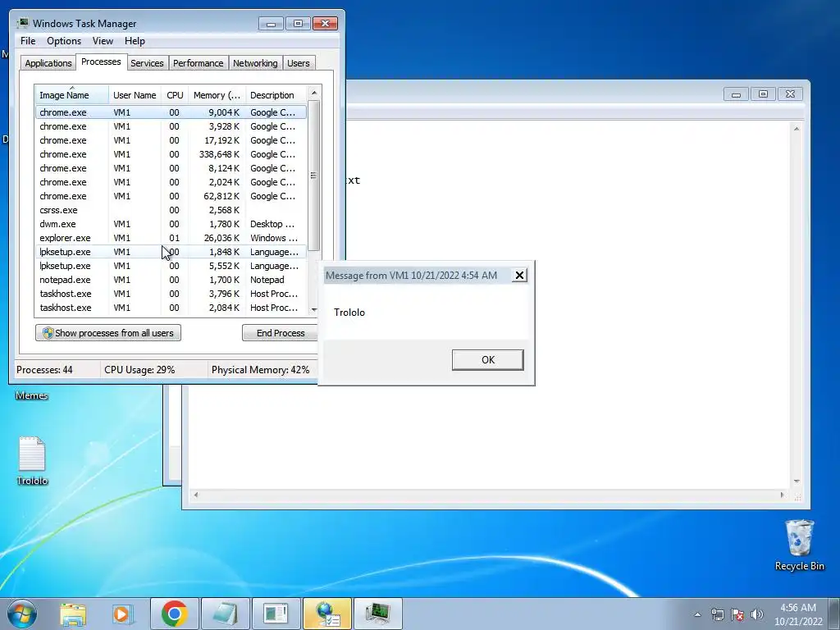Open the File menu in Task Manager
Image resolution: width=840 pixels, height=630 pixels.
[28, 41]
